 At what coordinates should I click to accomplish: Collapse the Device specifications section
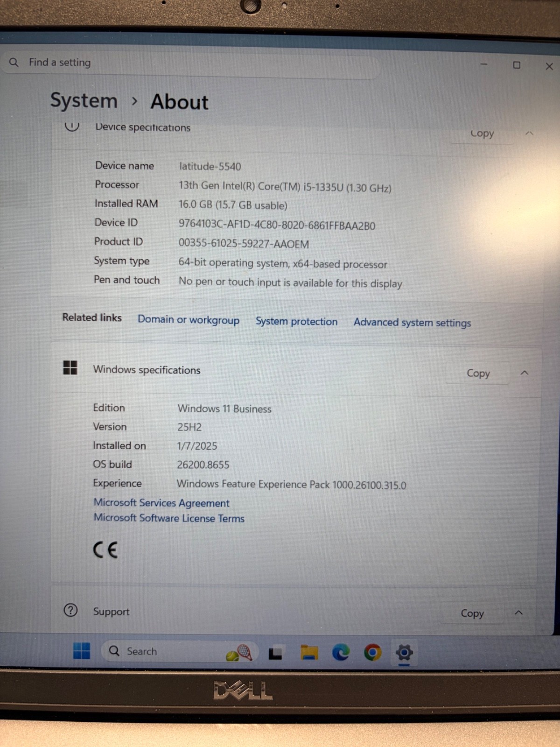tap(529, 134)
